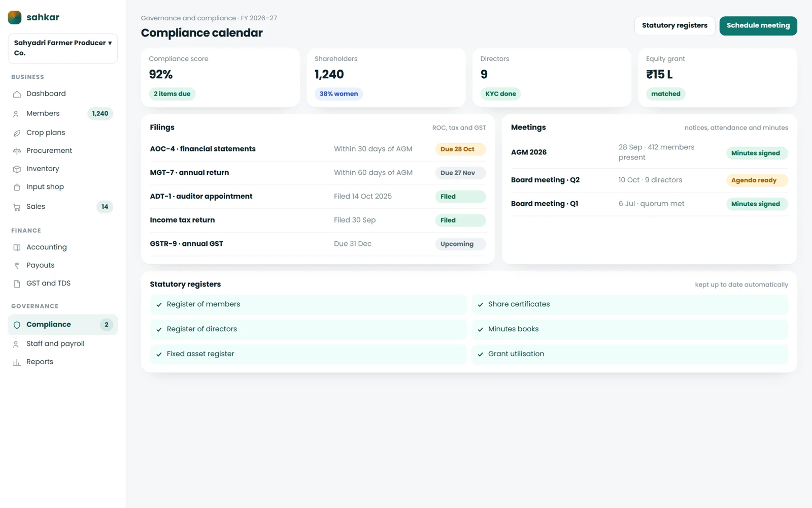Open the Dashboard home icon

(x=17, y=94)
